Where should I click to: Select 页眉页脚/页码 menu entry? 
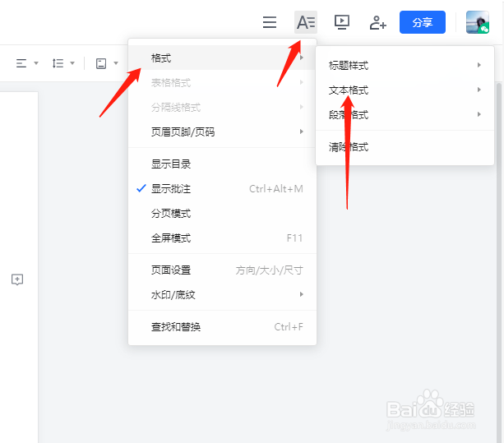point(222,132)
